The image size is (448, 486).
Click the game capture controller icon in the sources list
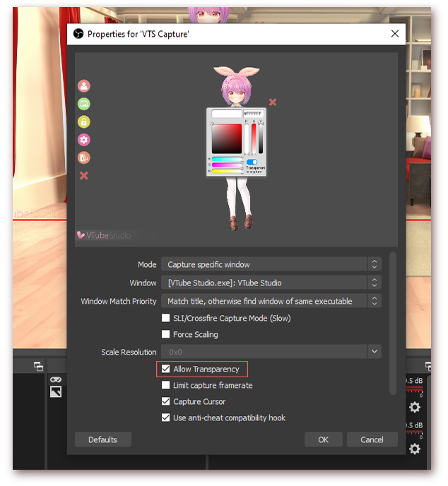click(56, 380)
